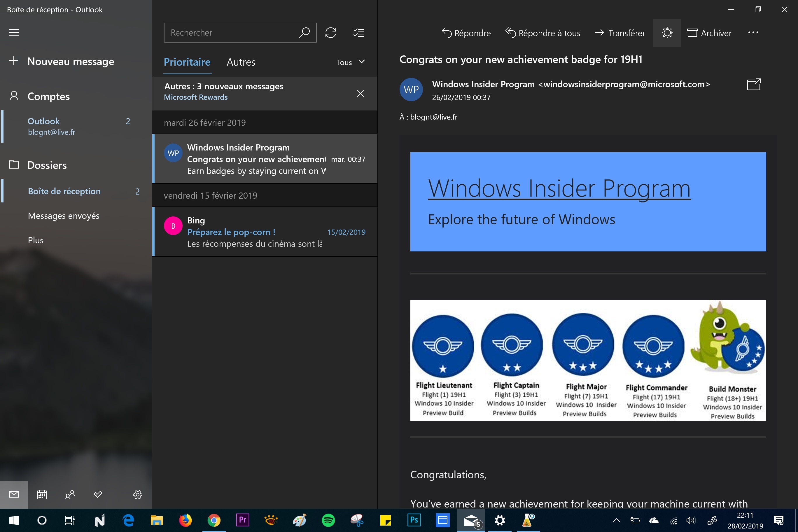Enter selection mode via checklist icon
The image size is (798, 532).
click(x=359, y=33)
